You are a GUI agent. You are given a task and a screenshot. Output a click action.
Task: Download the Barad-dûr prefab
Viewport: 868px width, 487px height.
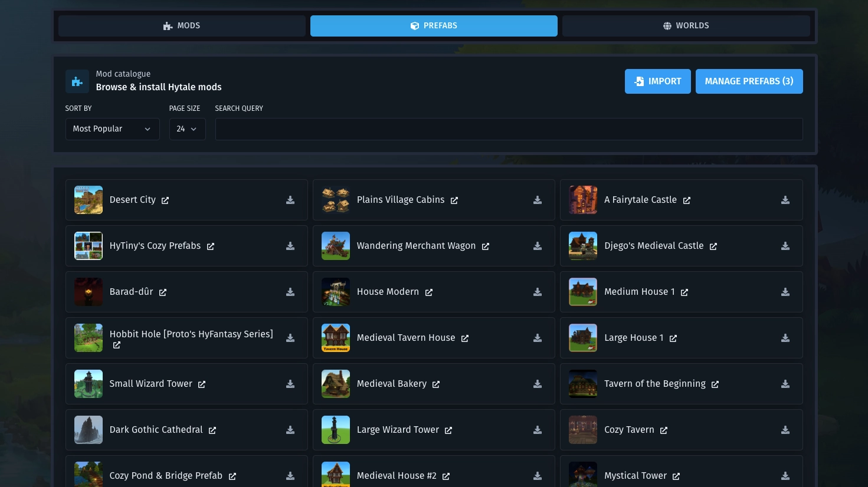click(290, 292)
